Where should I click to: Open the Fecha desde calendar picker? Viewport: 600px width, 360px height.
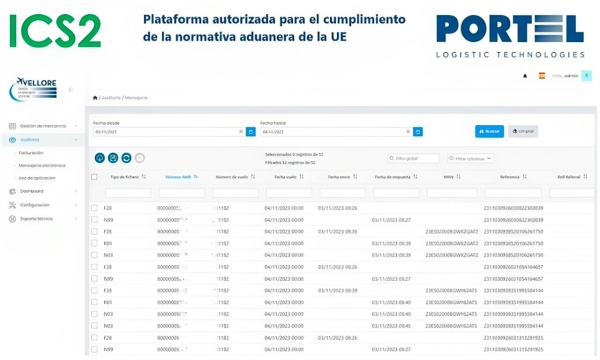(x=251, y=132)
